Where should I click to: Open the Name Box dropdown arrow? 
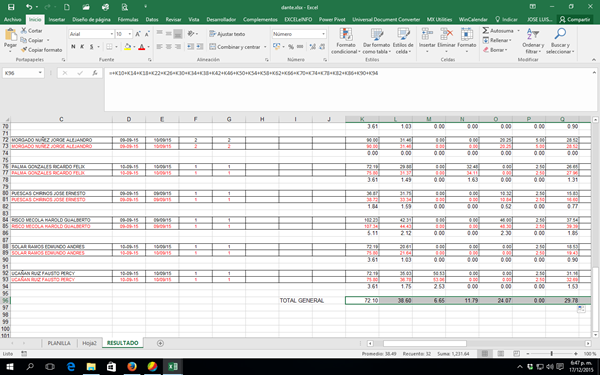click(x=40, y=73)
